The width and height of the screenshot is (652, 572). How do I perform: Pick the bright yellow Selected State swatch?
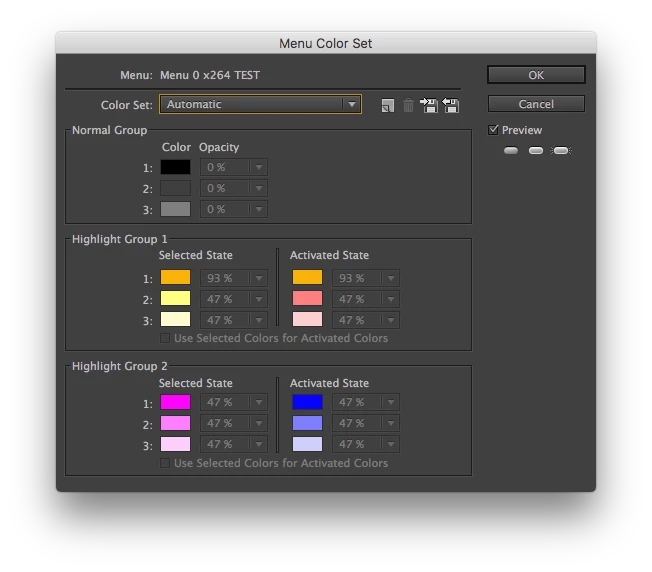pos(175,298)
